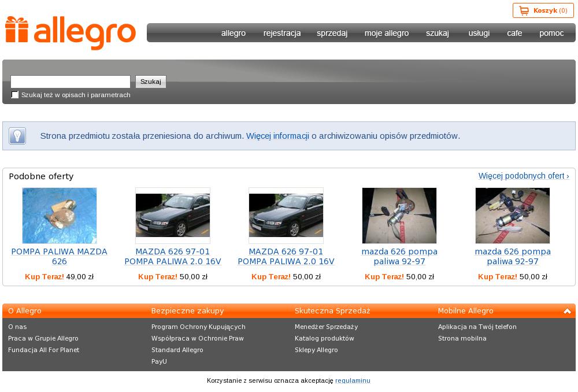
Task: Open Standard Allegro footer link
Action: pyautogui.click(x=177, y=350)
